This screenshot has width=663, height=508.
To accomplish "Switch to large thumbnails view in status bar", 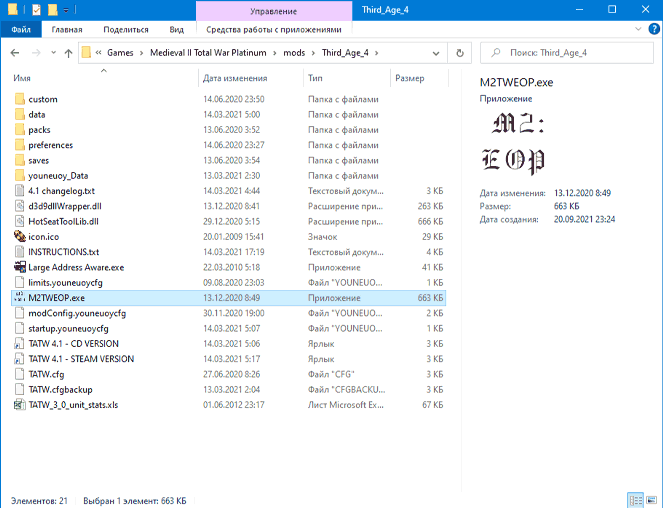I will point(652,499).
